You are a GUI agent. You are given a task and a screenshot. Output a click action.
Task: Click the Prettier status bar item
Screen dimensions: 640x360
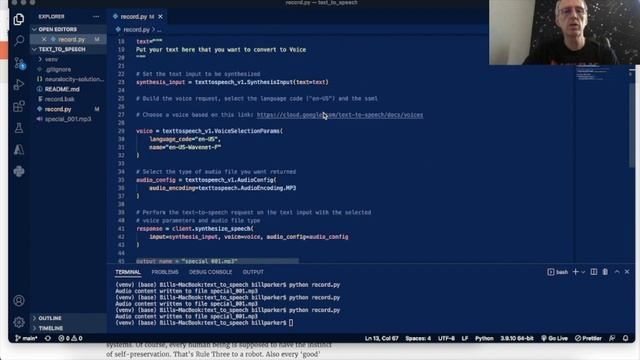(x=588, y=338)
